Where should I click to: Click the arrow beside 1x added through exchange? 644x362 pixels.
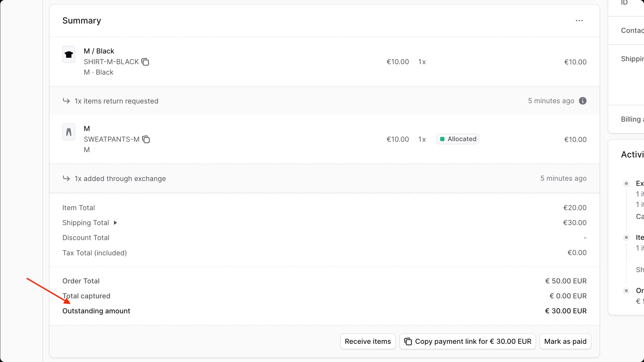pos(66,179)
